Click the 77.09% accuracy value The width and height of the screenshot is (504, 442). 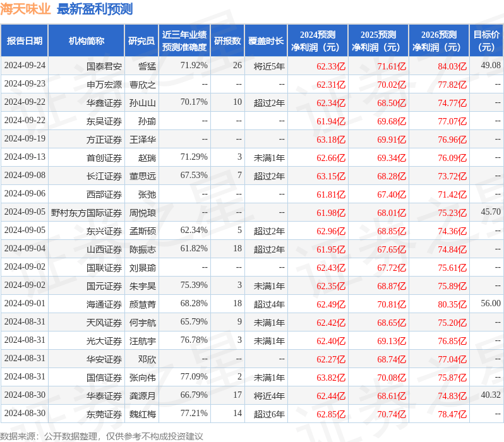coord(194,376)
